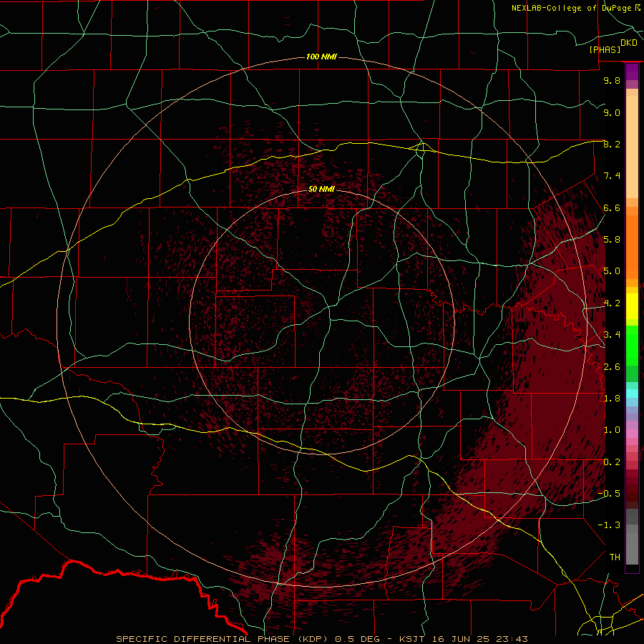Click the 1.8 scale value

coord(612,399)
